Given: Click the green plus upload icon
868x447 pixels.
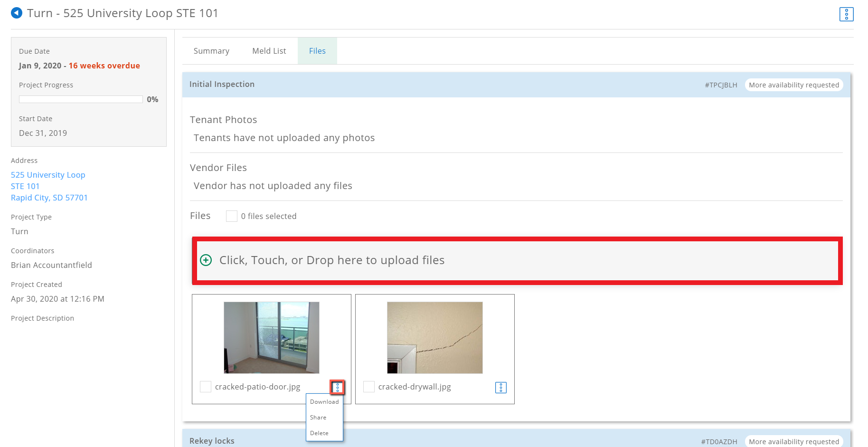Looking at the screenshot, I should pos(206,260).
